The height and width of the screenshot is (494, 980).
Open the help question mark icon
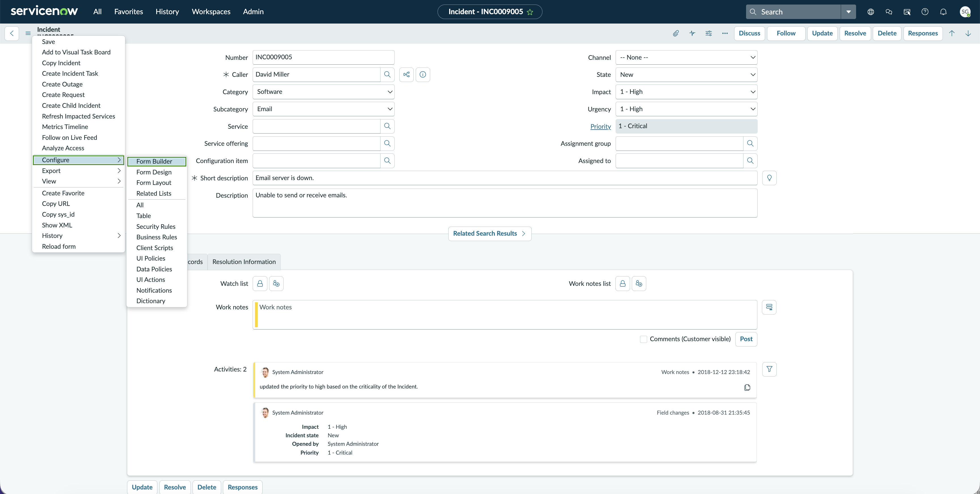point(925,12)
